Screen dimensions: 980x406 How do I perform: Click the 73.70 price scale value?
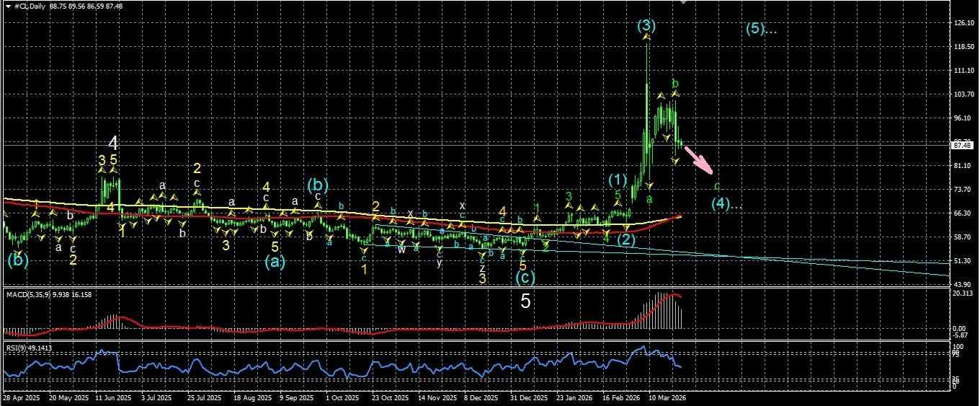961,190
